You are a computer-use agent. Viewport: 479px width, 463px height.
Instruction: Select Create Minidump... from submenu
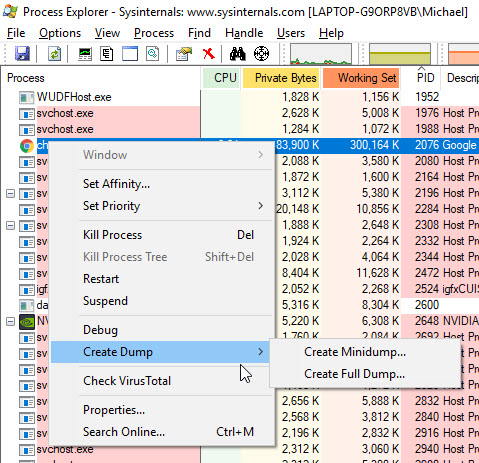click(x=355, y=352)
